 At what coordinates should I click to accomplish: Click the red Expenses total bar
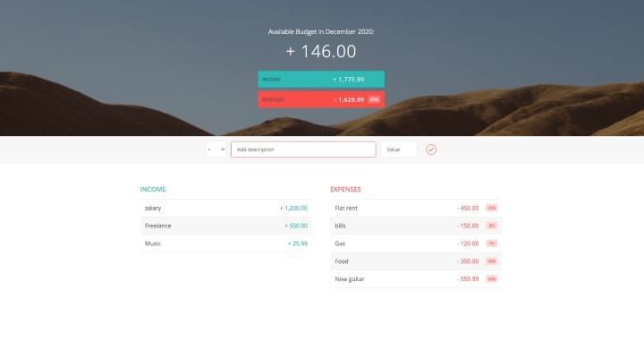click(x=321, y=99)
